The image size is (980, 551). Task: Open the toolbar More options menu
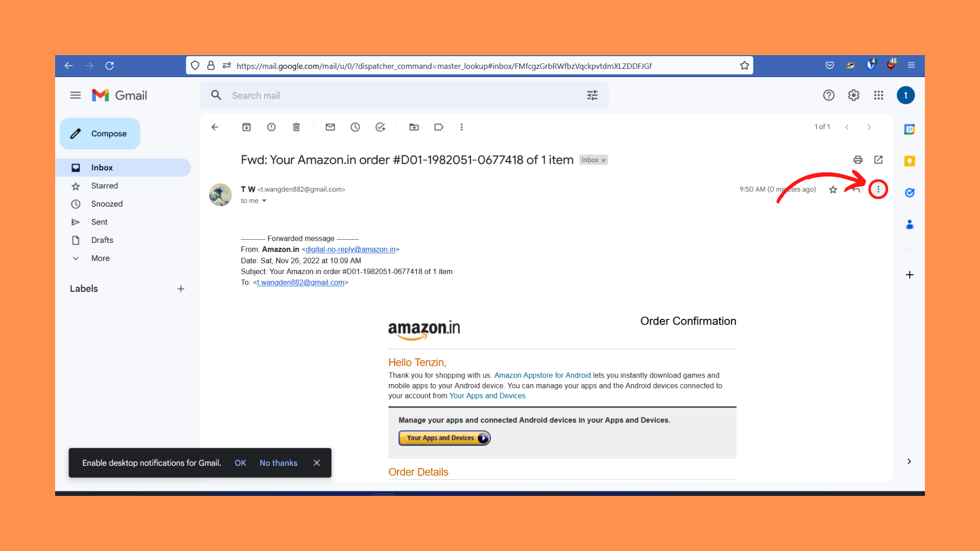pos(461,127)
